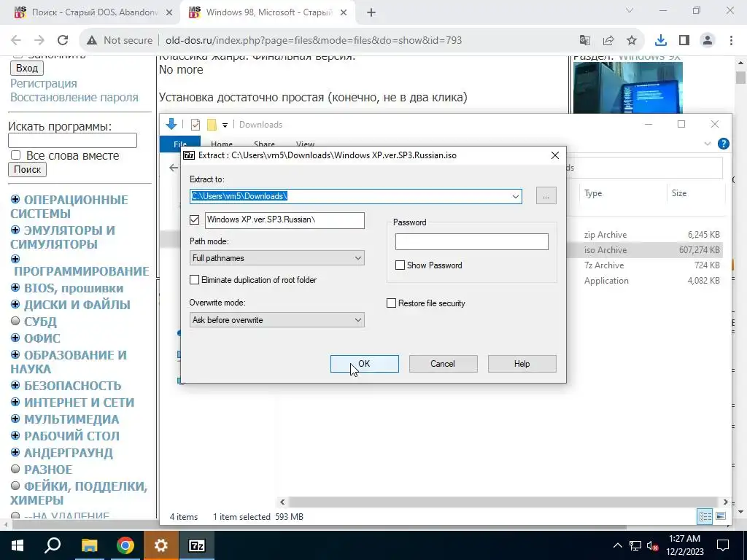Bookmark this page with the star icon
The height and width of the screenshot is (560, 747).
click(x=632, y=41)
